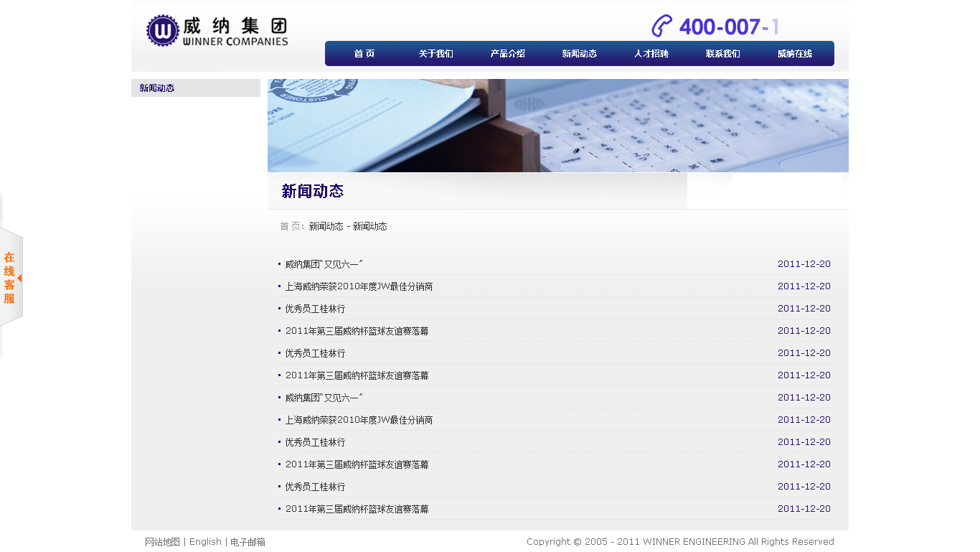The height and width of the screenshot is (552, 980).
Task: Select 联系我们 in the navigation bar
Action: pyautogui.click(x=722, y=54)
